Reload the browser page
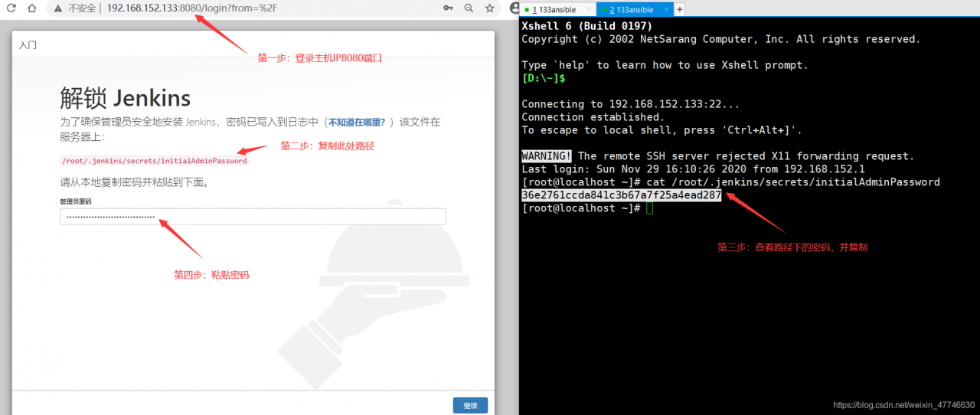The width and height of the screenshot is (980, 415). point(11,8)
